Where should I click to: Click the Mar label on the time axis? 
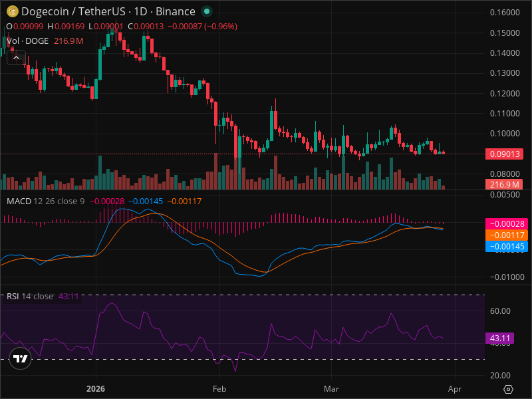coord(331,389)
